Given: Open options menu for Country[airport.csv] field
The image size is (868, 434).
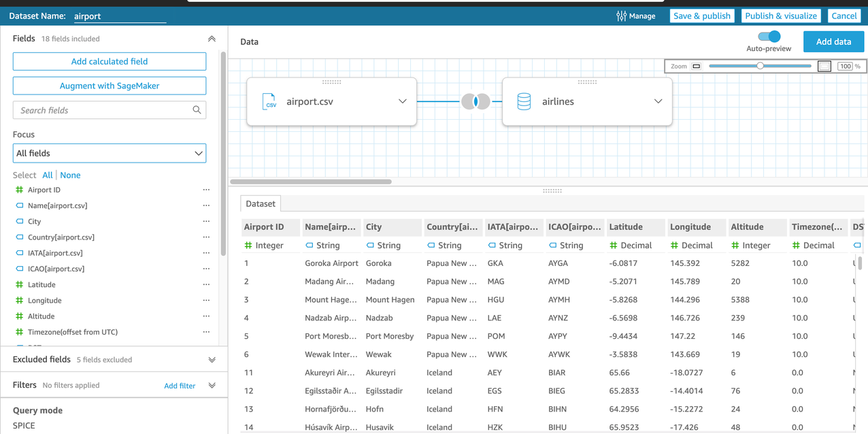Looking at the screenshot, I should 206,237.
